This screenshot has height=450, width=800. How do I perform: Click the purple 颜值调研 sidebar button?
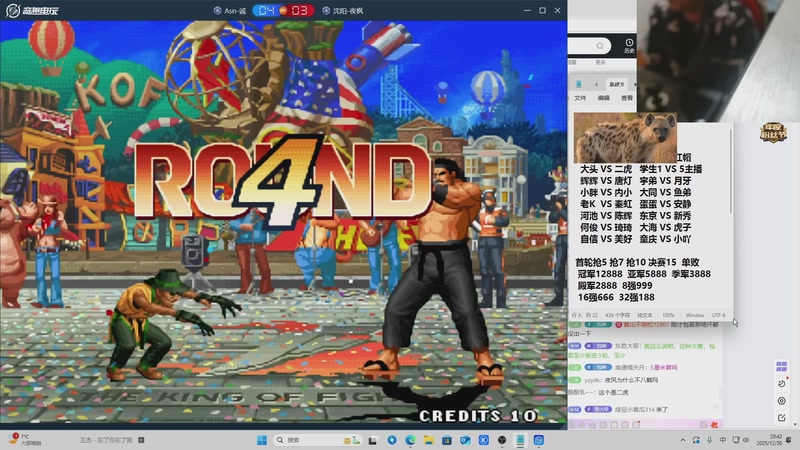click(x=781, y=366)
